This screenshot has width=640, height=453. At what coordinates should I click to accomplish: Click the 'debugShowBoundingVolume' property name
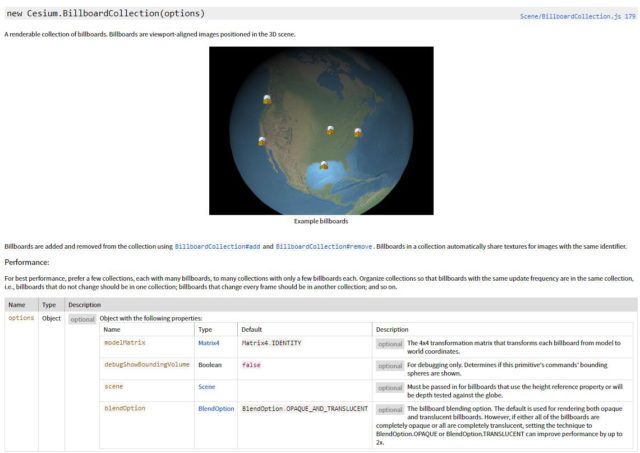click(x=147, y=364)
